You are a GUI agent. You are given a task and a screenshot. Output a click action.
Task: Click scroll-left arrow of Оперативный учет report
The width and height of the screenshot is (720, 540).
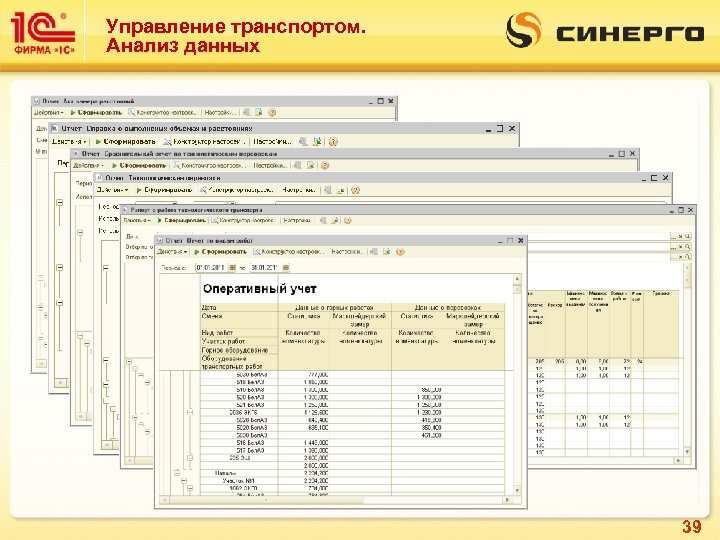164,500
